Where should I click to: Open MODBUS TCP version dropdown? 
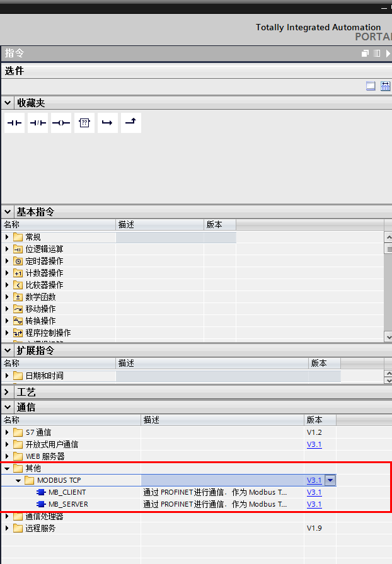pyautogui.click(x=330, y=480)
